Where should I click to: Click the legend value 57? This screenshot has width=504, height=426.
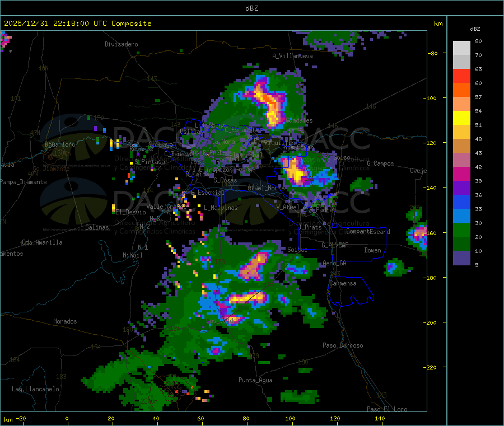click(x=478, y=97)
